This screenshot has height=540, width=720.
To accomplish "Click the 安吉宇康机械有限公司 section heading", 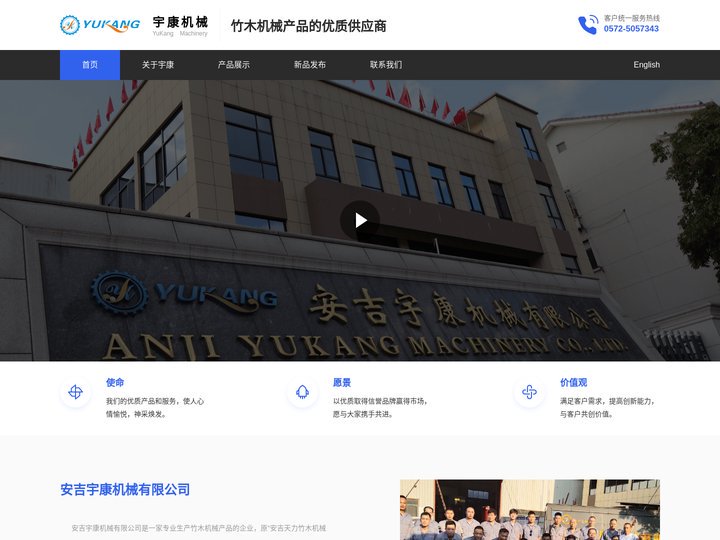I will (125, 489).
